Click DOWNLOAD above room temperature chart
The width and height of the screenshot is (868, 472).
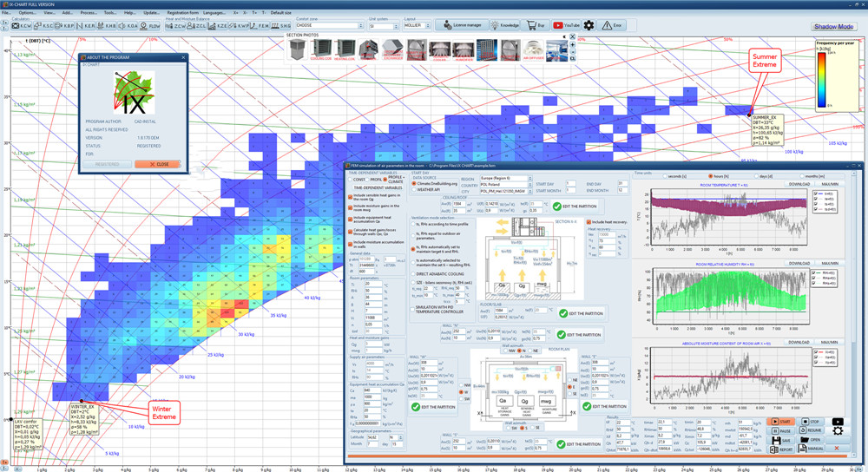pos(799,184)
